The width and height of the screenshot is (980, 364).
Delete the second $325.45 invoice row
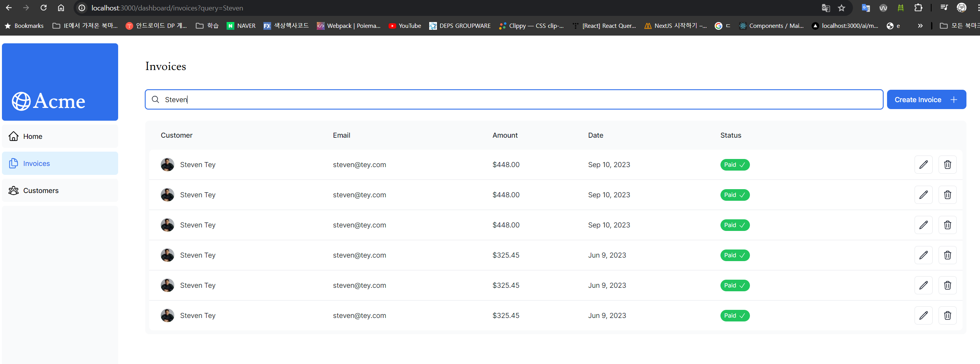947,285
